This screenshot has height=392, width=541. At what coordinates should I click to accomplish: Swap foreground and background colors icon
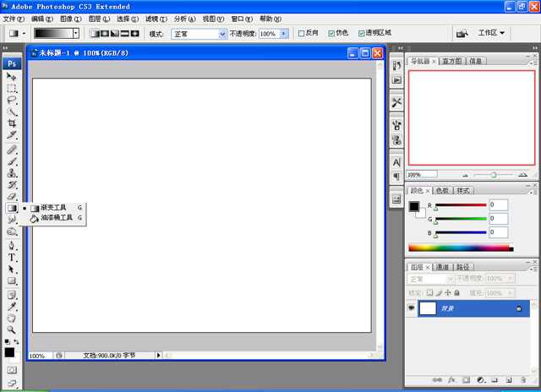point(16,341)
